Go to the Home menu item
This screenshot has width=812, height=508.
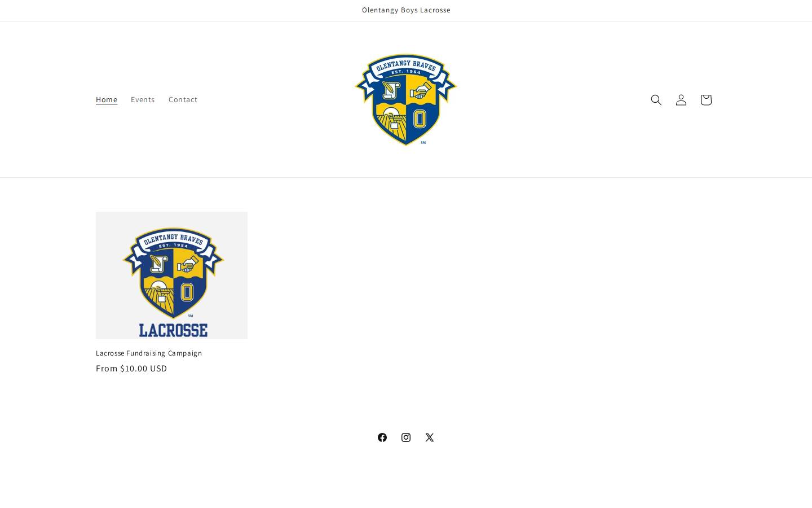tap(107, 99)
